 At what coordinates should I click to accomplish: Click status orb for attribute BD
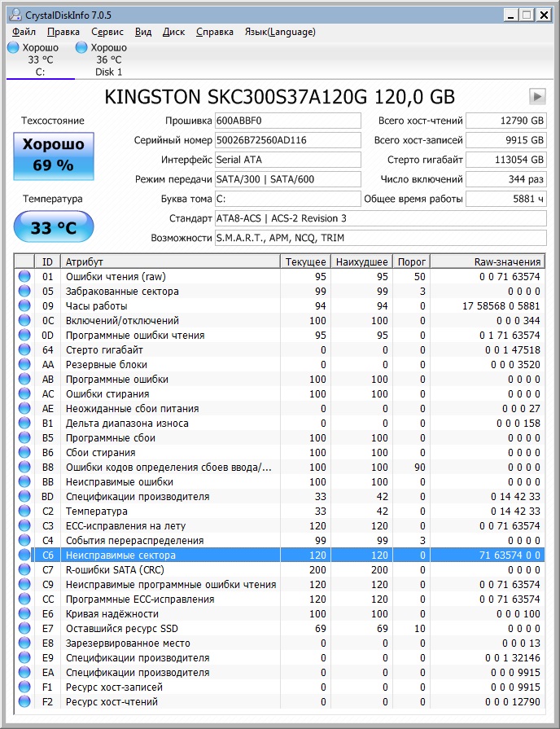click(24, 496)
